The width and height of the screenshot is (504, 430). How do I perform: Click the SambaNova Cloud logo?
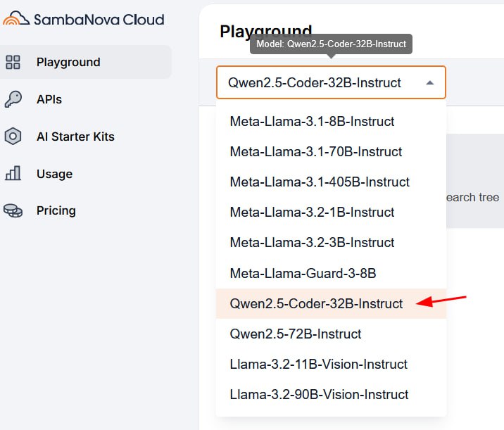[x=83, y=19]
